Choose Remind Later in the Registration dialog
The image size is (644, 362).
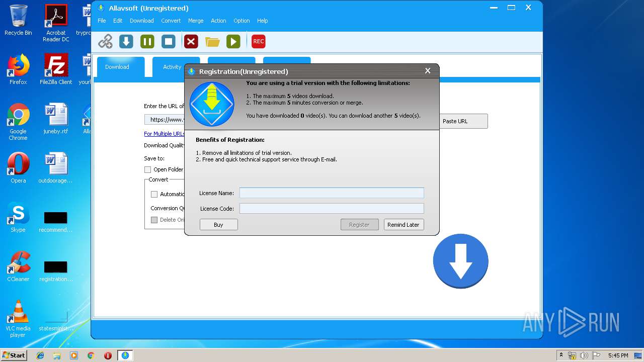pyautogui.click(x=404, y=225)
